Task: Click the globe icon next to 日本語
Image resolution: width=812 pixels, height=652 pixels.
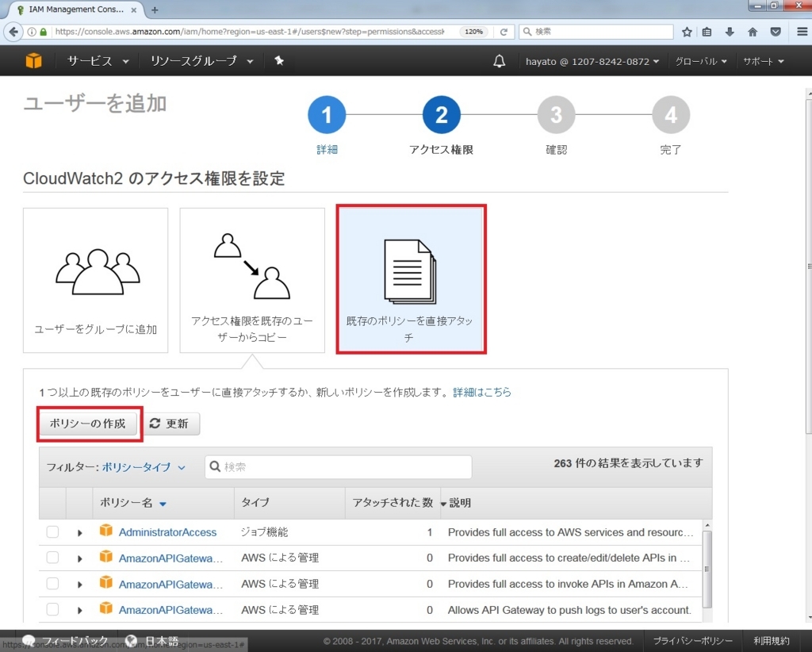Action: pos(131,641)
